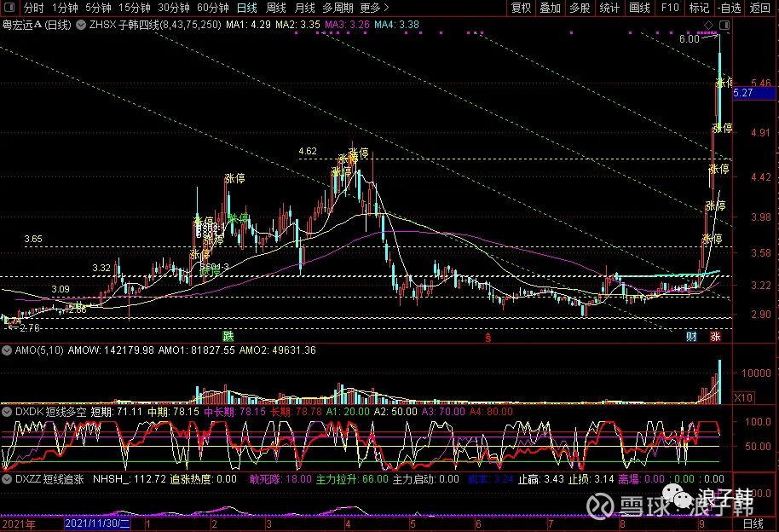Switch to the 周线 weekly tab
779x532 pixels.
[x=276, y=8]
